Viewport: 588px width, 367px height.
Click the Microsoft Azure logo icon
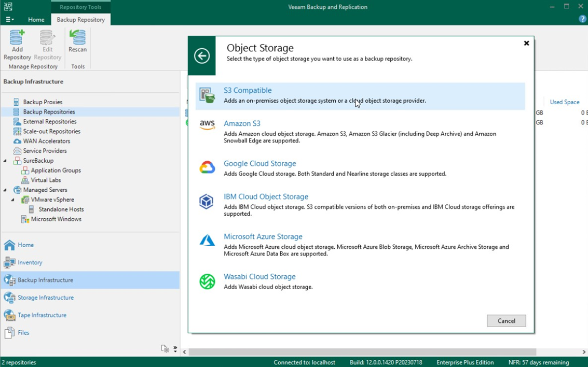(207, 240)
